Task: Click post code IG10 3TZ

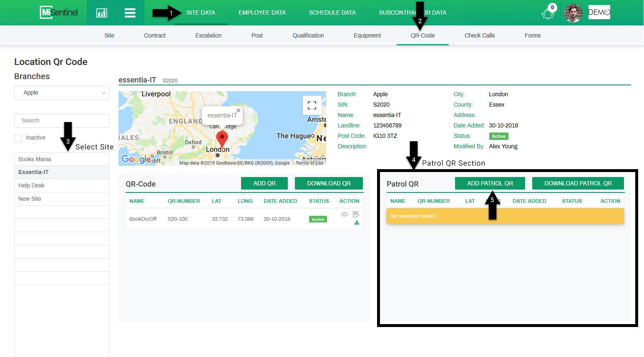Action: click(385, 136)
